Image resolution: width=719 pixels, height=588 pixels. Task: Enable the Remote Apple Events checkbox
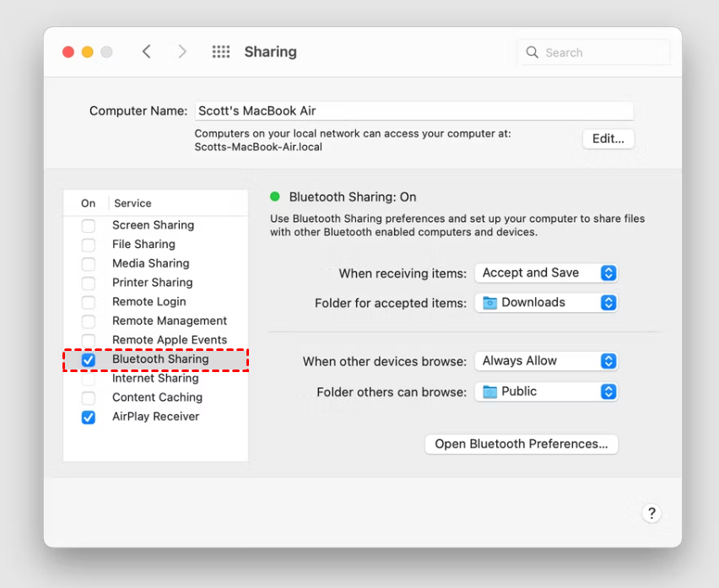89,340
